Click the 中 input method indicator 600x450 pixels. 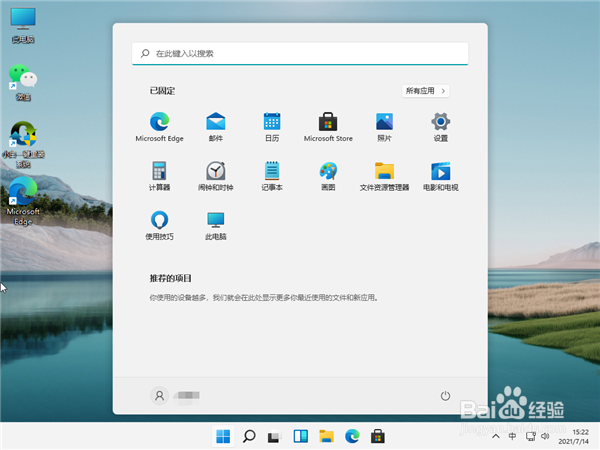pyautogui.click(x=512, y=436)
